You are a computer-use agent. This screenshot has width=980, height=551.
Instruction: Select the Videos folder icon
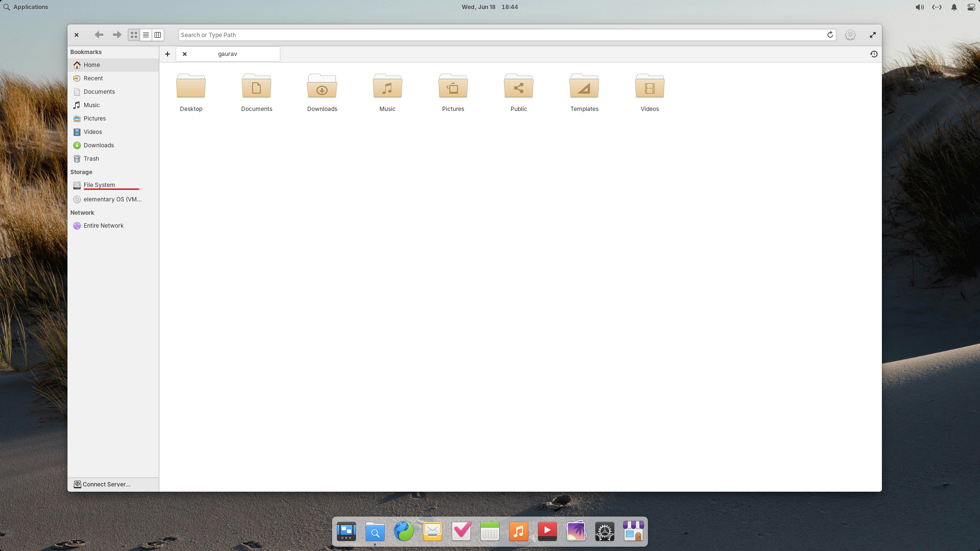tap(650, 87)
